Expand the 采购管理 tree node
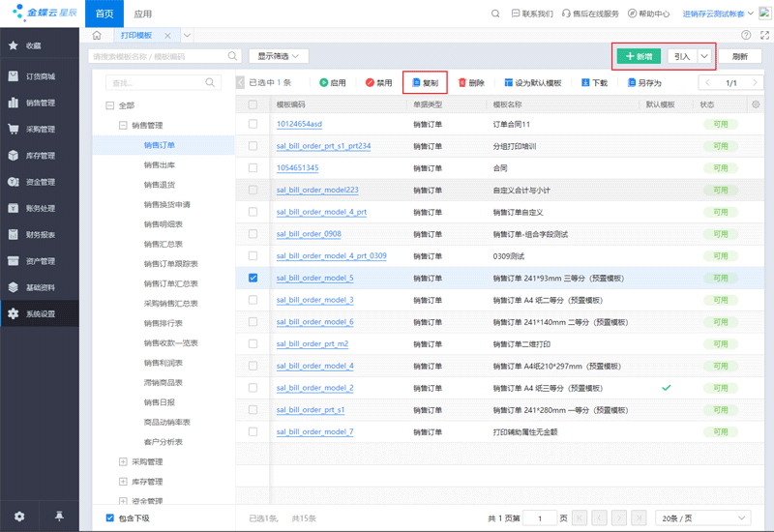Viewport: 774px width, 532px height. 123,461
